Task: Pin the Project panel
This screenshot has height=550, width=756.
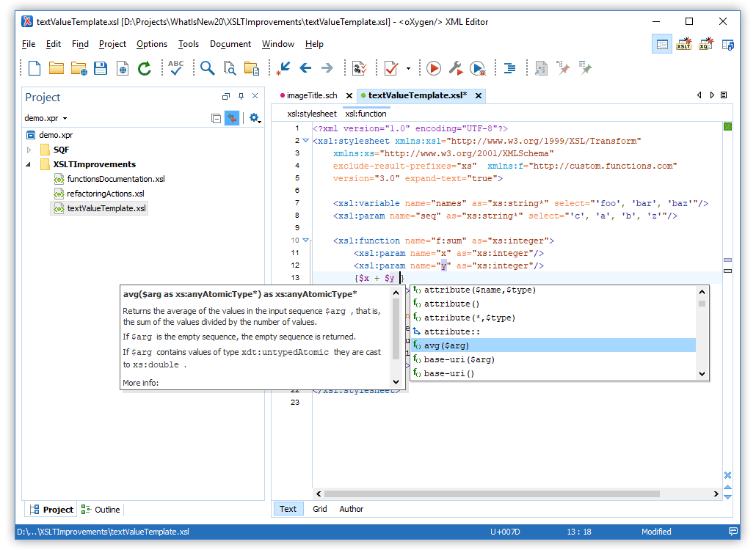Action: pyautogui.click(x=241, y=96)
